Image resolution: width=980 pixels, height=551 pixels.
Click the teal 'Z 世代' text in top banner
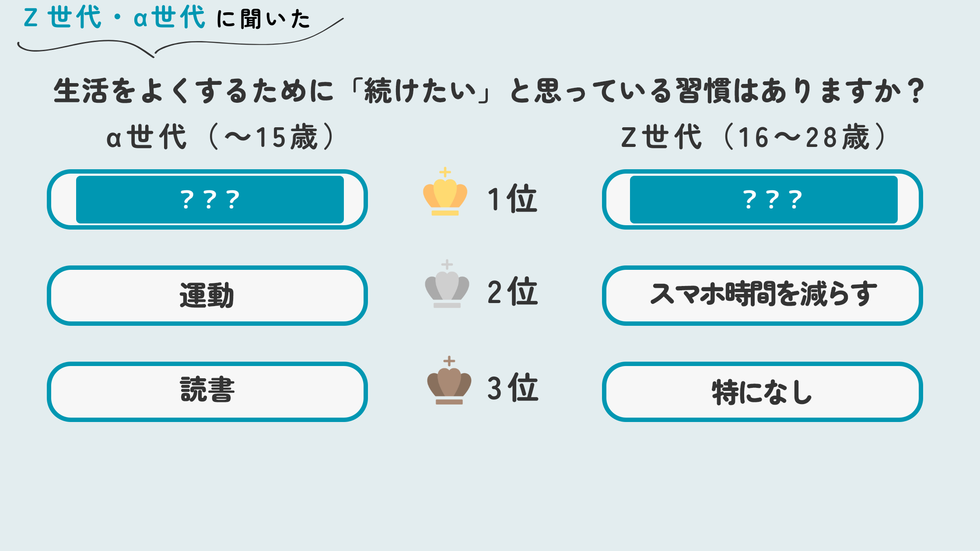(63, 18)
